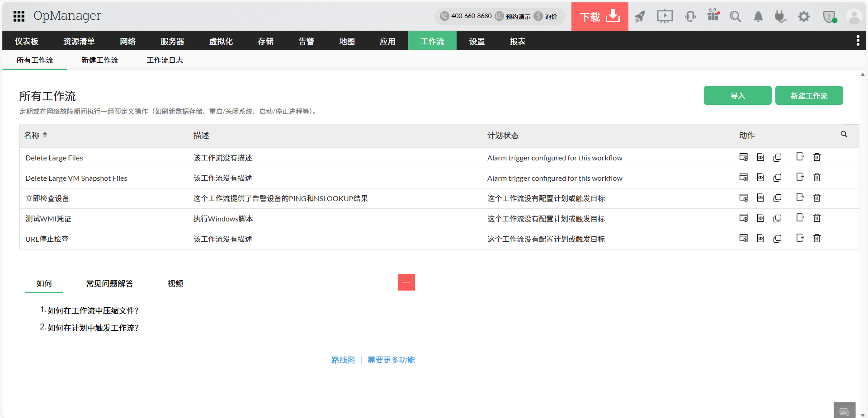Collapse the help section with minus button
This screenshot has width=868, height=418.
pyautogui.click(x=406, y=282)
